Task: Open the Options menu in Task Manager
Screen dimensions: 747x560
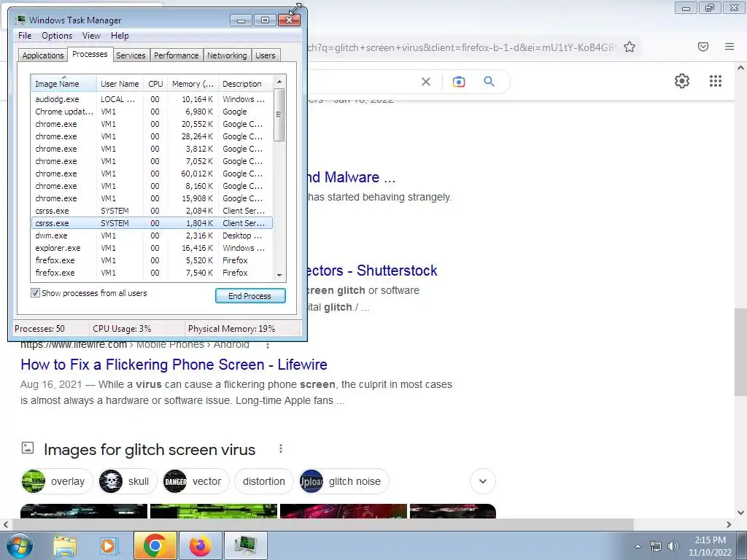Action: [57, 36]
